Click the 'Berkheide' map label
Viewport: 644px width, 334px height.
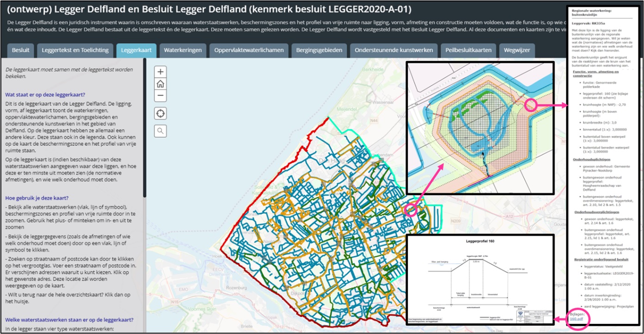pyautogui.click(x=373, y=69)
